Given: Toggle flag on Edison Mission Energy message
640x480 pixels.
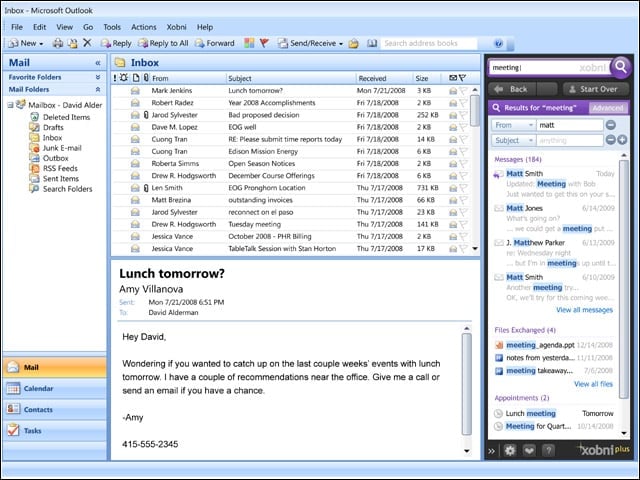Looking at the screenshot, I should tap(463, 151).
